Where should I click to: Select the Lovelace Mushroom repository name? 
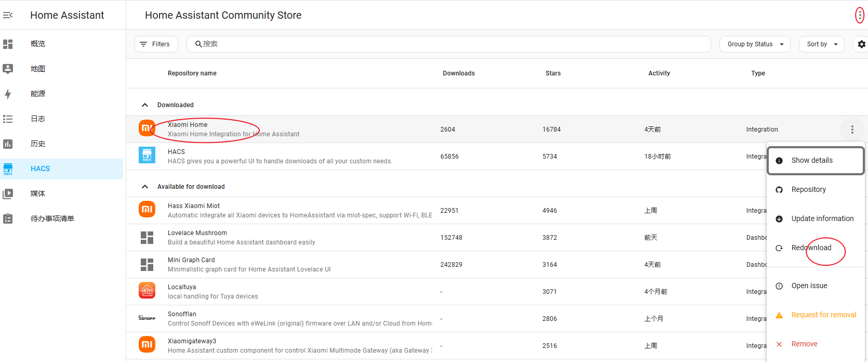coord(197,233)
